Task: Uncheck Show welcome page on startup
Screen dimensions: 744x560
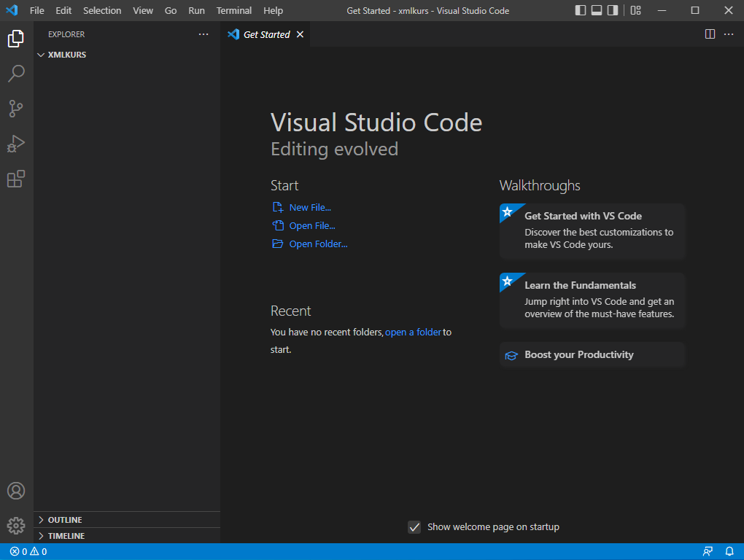Action: pyautogui.click(x=414, y=527)
